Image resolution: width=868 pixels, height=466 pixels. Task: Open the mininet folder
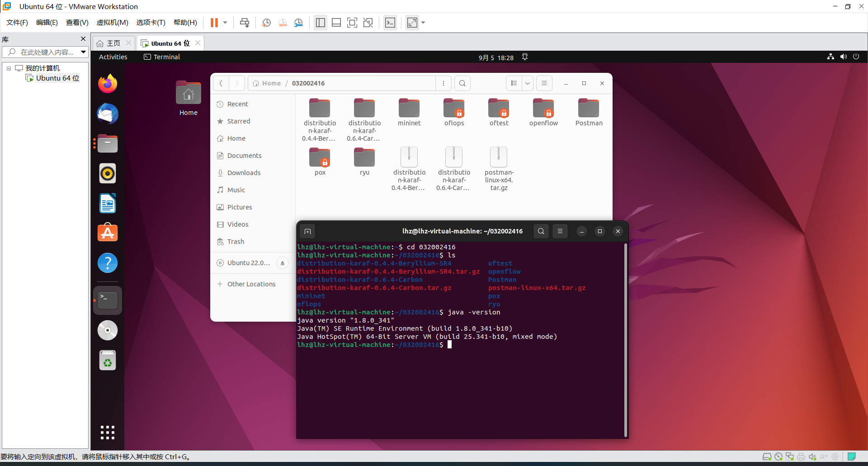409,112
